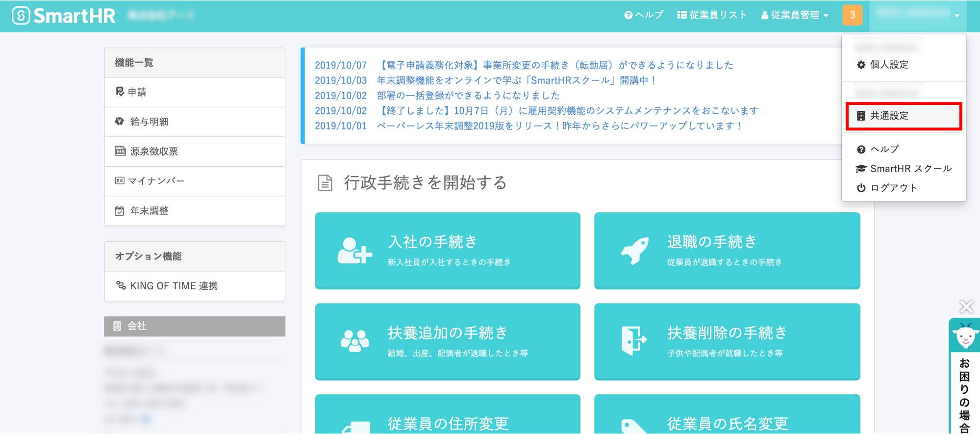The image size is (980, 434).
Task: Close the お困りの場合 help widget
Action: point(966,307)
